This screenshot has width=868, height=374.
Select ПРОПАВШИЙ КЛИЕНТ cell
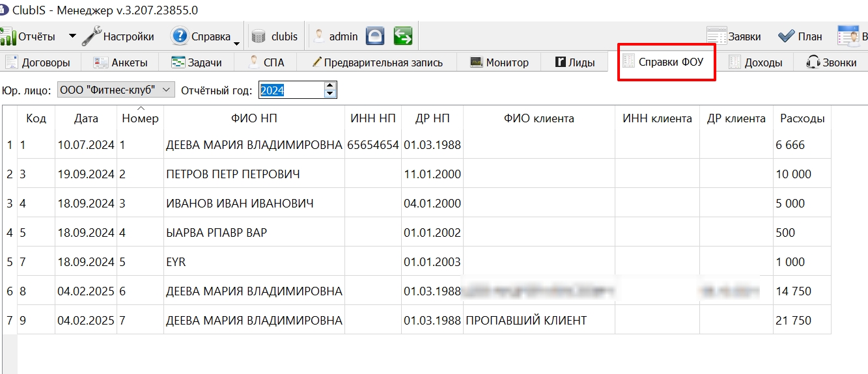pyautogui.click(x=539, y=321)
